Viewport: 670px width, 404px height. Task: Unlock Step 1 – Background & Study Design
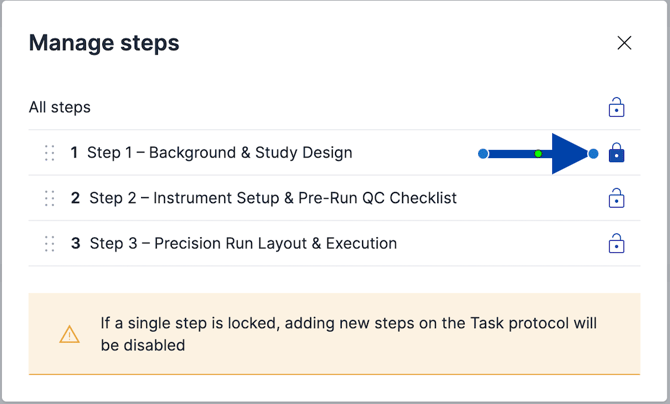click(x=616, y=153)
